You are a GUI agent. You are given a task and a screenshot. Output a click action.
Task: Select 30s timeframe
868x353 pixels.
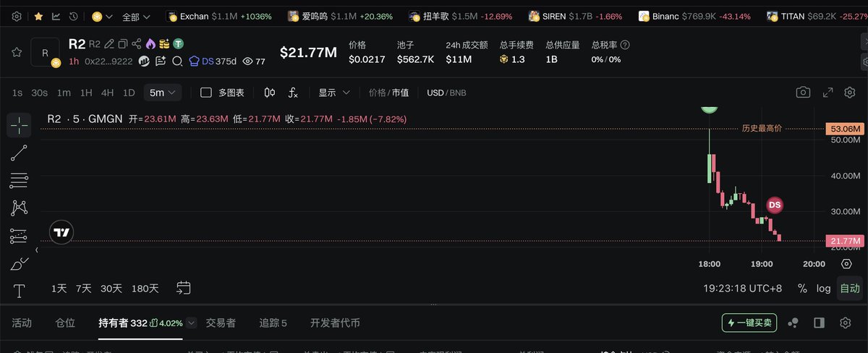point(40,93)
